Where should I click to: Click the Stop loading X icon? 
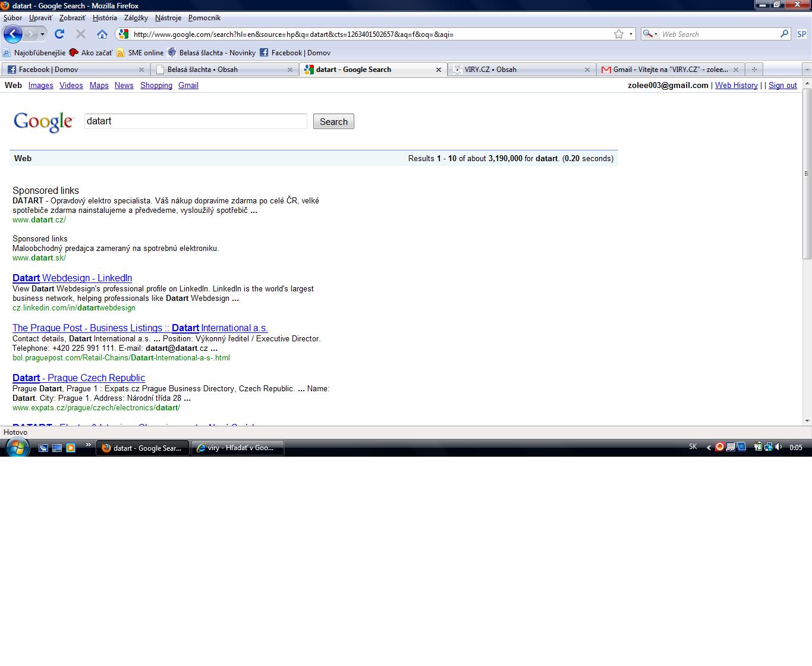(81, 34)
